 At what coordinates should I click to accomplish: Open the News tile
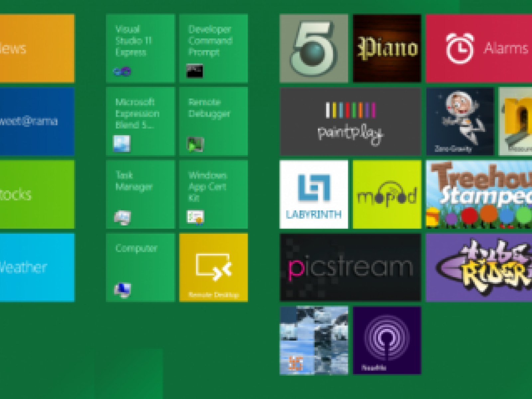37,48
